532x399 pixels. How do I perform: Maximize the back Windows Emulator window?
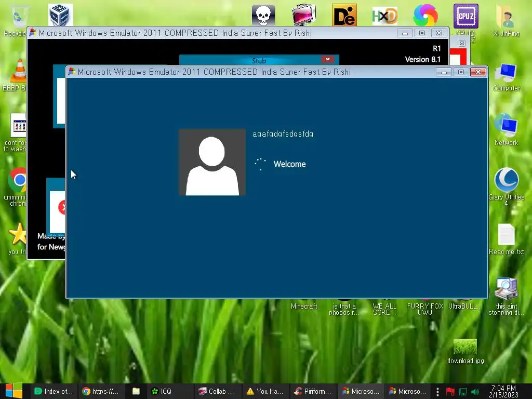pyautogui.click(x=422, y=33)
